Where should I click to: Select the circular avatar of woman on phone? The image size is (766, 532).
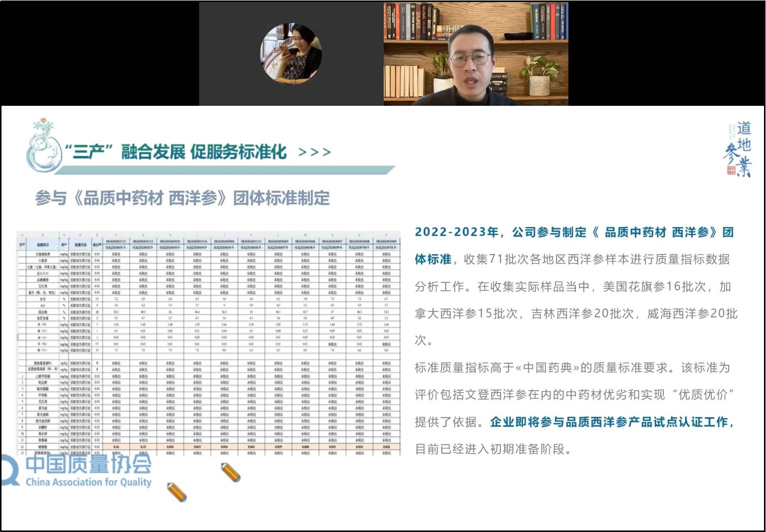[x=291, y=53]
